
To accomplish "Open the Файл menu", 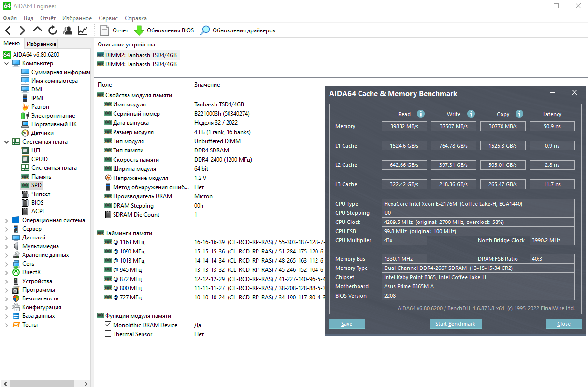I will (10, 18).
